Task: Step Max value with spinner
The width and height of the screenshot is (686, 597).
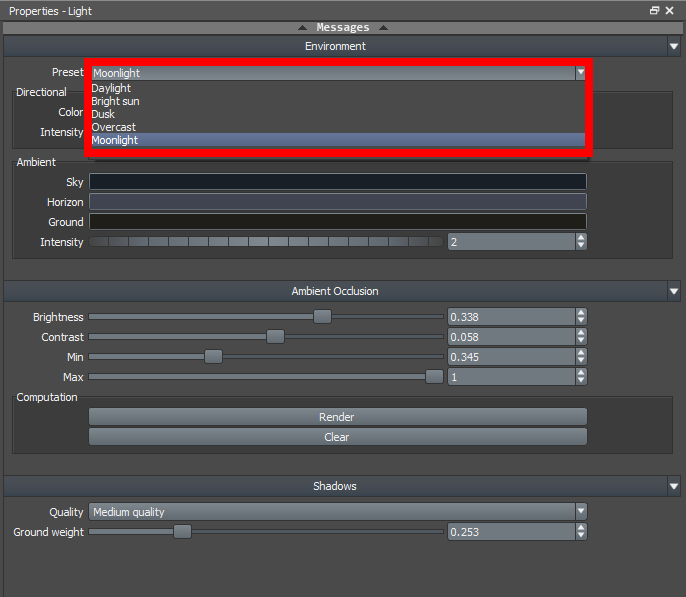Action: click(581, 377)
